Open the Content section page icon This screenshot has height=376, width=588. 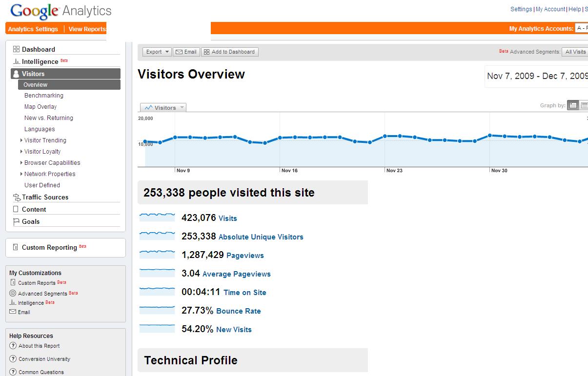point(16,209)
